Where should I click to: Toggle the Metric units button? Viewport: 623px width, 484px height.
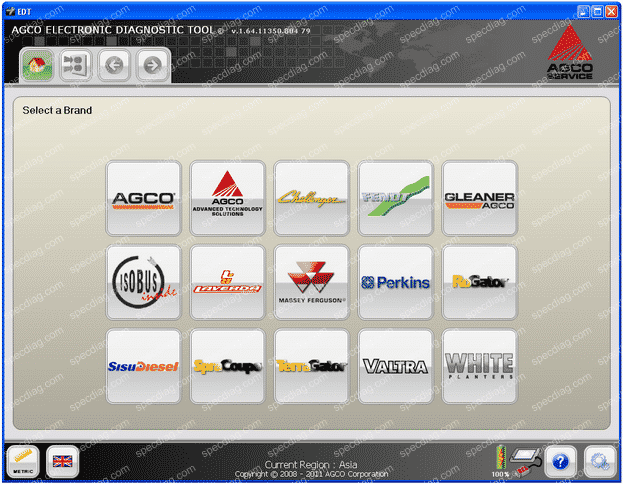click(23, 461)
